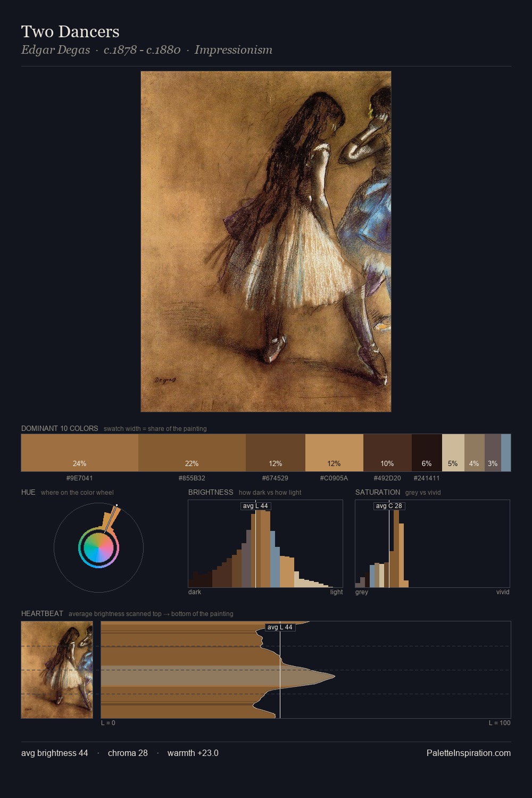This screenshot has height=798, width=532.
Task: Click the Two Dancers title heading
Action: point(70,32)
